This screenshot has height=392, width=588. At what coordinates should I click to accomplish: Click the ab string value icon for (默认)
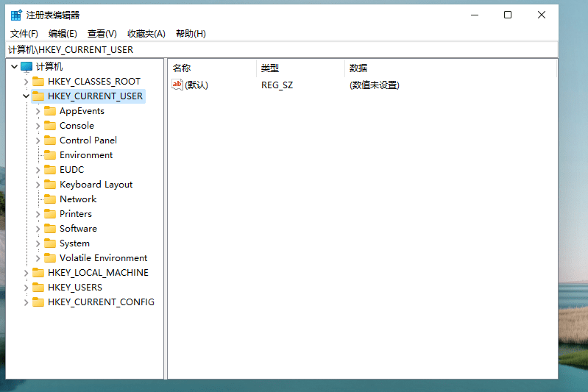177,85
